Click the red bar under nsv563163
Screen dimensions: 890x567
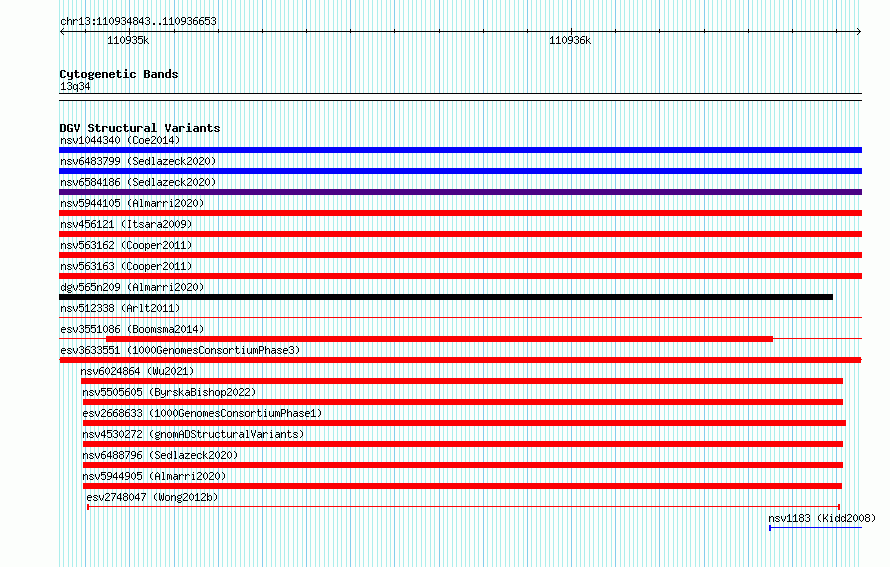[x=460, y=276]
